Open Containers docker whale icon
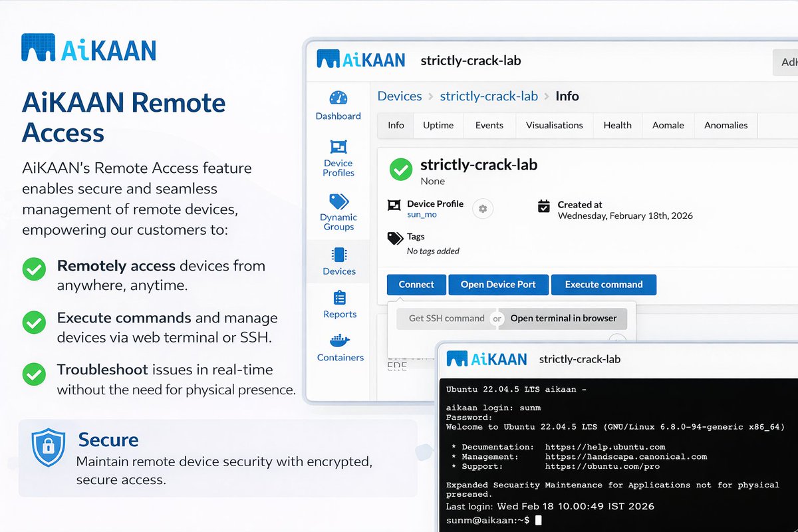Image resolution: width=798 pixels, height=532 pixels. point(339,340)
